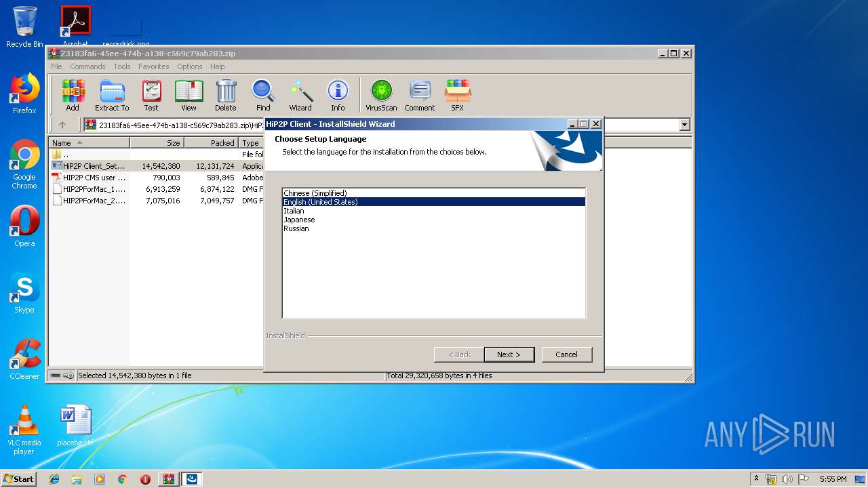Select the parent folder '..' row
The height and width of the screenshot is (488, 868).
157,155
